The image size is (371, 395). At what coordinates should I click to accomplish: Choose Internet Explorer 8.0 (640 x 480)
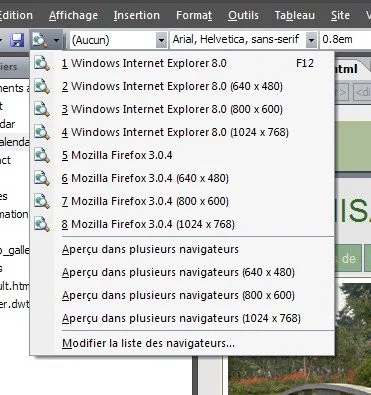182,86
